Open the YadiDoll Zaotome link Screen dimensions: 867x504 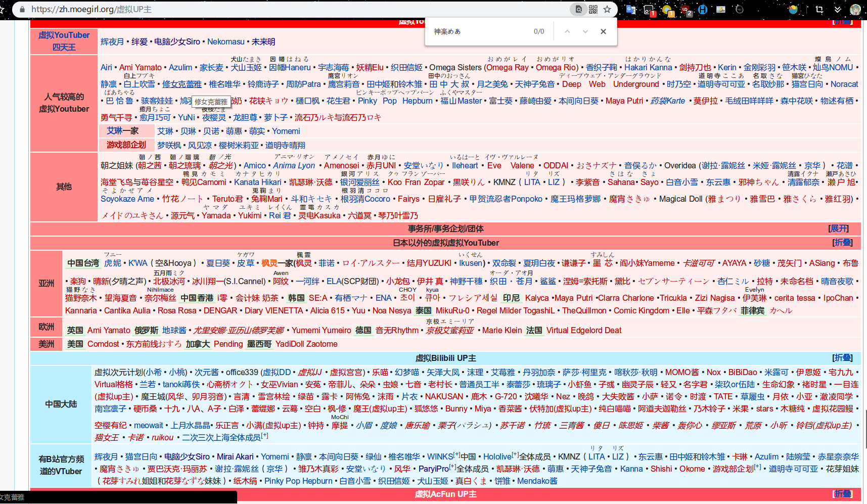306,344
